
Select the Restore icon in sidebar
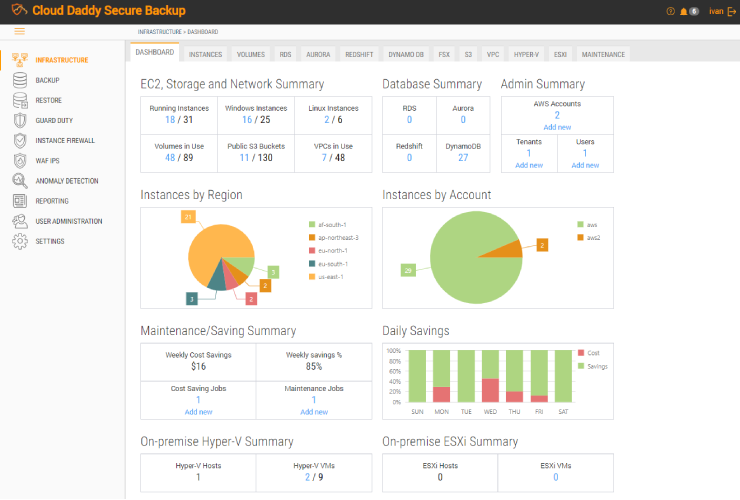19,100
